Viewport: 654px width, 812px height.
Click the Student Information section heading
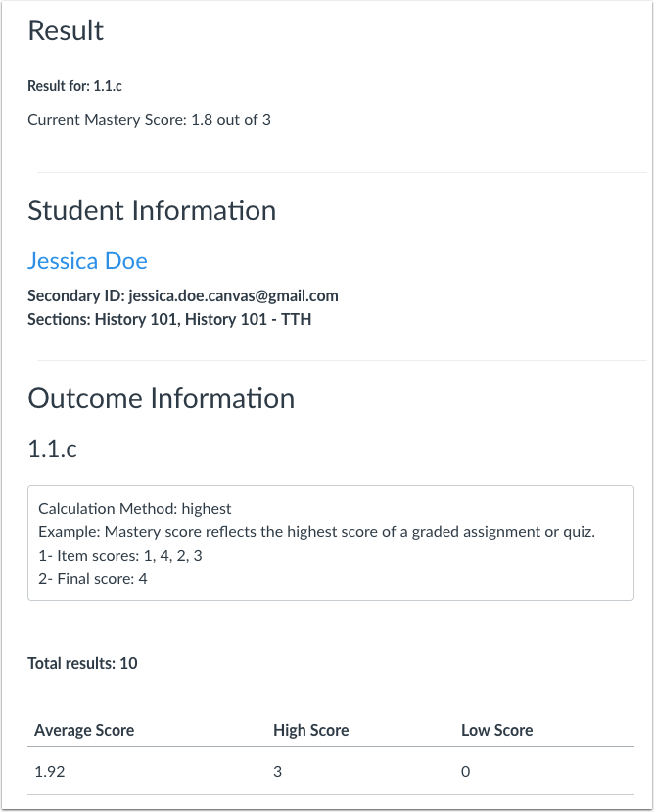(x=153, y=210)
